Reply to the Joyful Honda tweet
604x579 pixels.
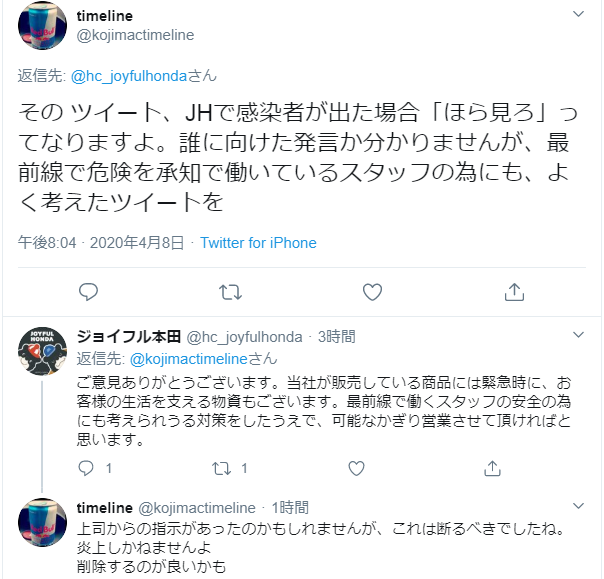pyautogui.click(x=86, y=467)
